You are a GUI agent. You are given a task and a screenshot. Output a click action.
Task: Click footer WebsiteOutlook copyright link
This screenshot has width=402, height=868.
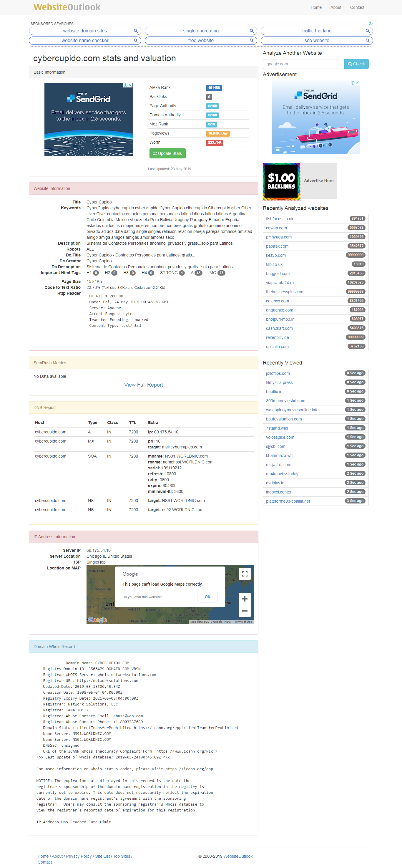[238, 856]
